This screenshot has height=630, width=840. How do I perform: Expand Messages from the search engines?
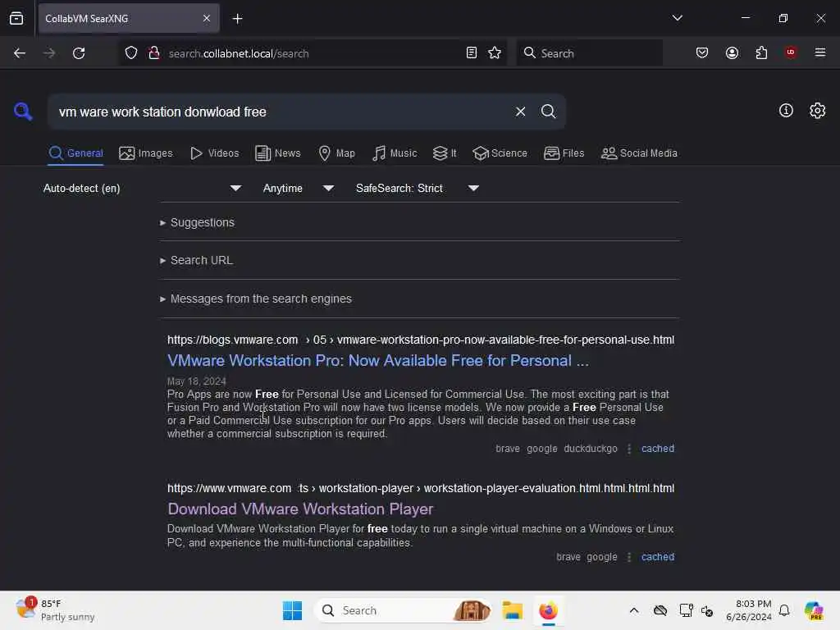point(256,299)
